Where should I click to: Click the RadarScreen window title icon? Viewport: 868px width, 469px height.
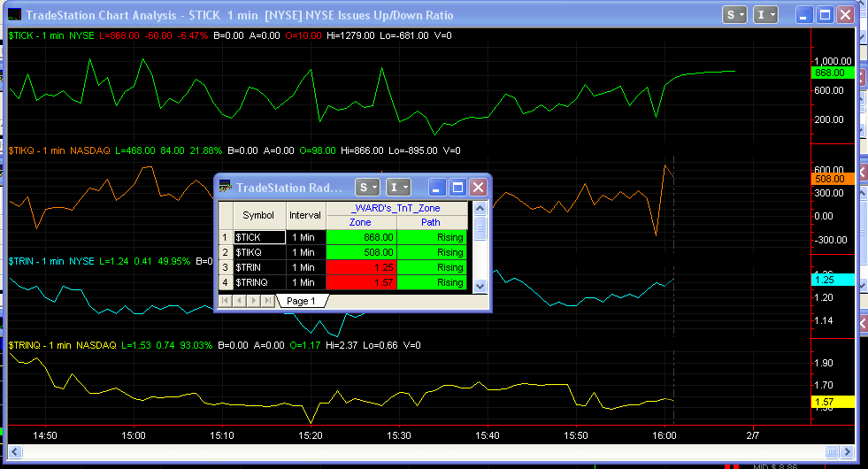point(226,187)
